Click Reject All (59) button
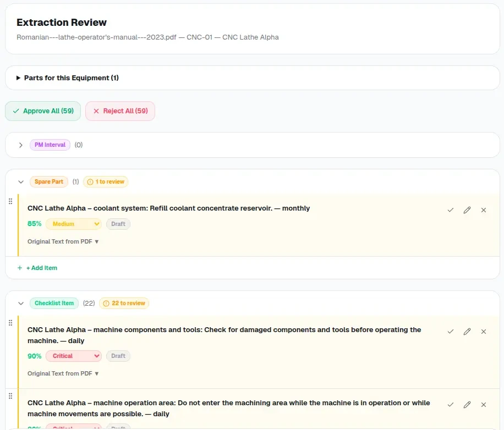 tap(120, 111)
